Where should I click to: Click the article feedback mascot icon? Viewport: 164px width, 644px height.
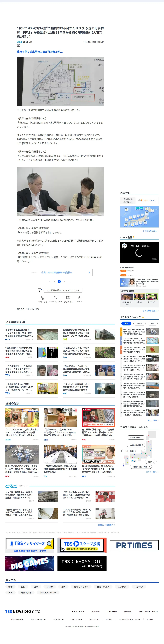pyautogui.click(x=40, y=290)
